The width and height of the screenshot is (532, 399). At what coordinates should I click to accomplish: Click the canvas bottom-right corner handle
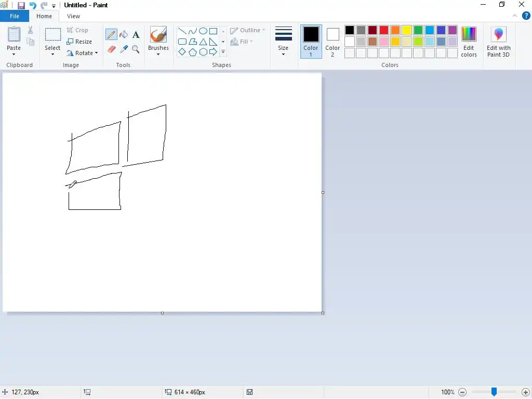click(323, 313)
